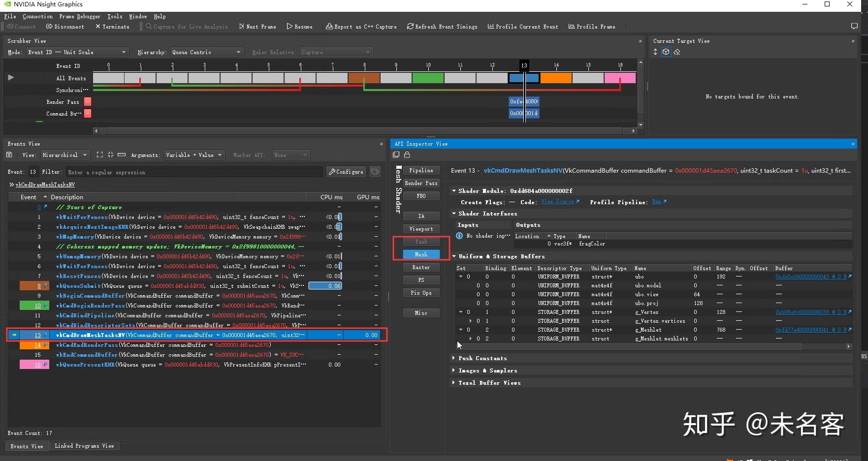The height and width of the screenshot is (461, 868).
Task: Click the clone view icon in API Inspector
Action: (396, 155)
